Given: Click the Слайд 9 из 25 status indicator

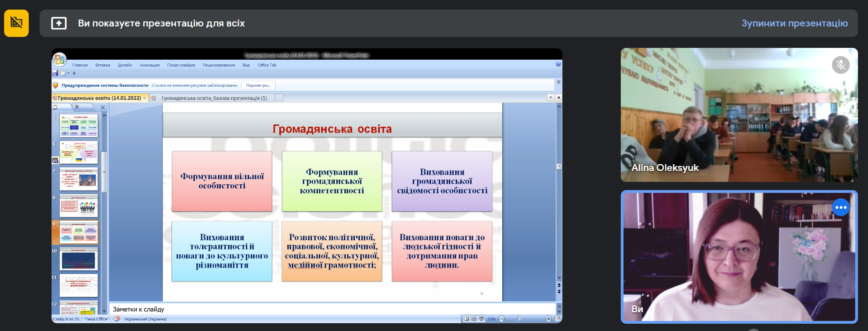Looking at the screenshot, I should (66, 319).
